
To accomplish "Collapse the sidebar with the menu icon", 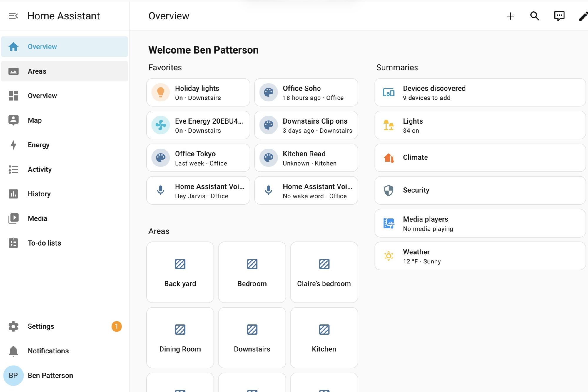I will point(13,16).
